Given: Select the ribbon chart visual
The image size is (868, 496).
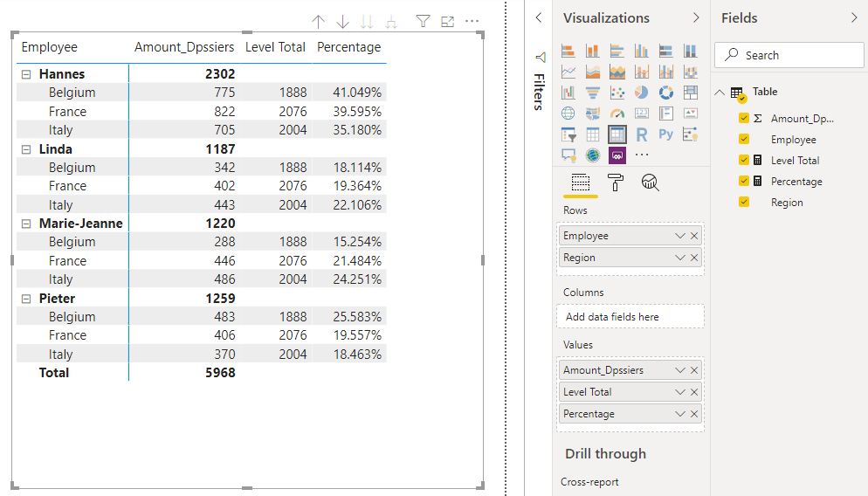Looking at the screenshot, I should [691, 72].
